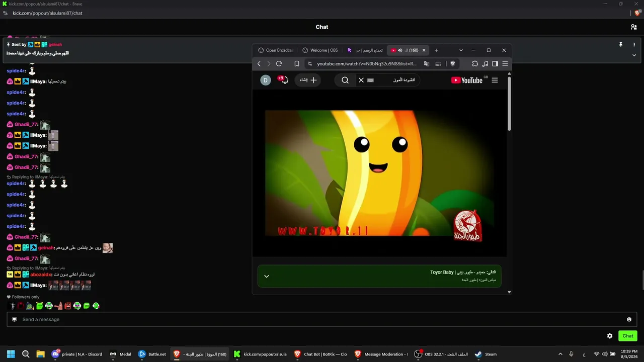
Task: Open the chat emoji picker
Action: coord(629,319)
